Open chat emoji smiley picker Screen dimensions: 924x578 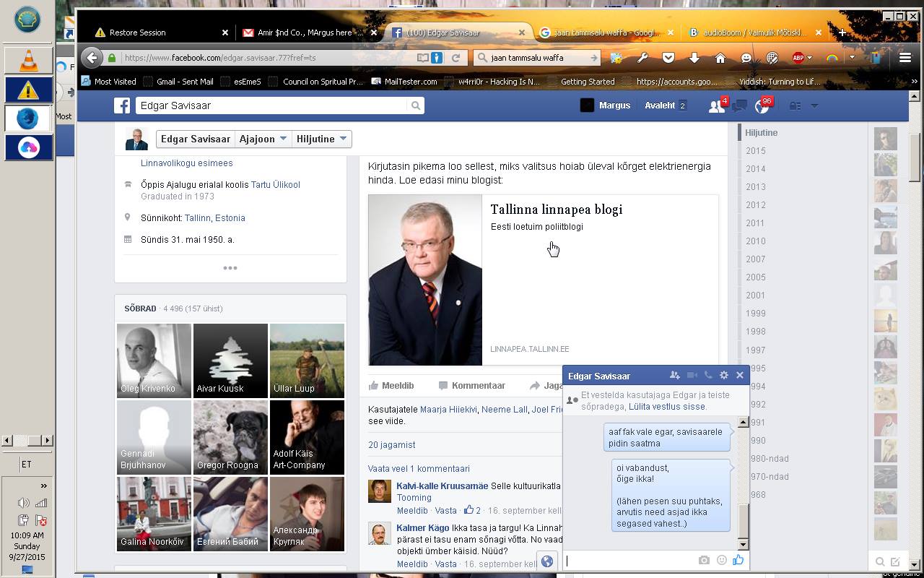[x=721, y=561]
